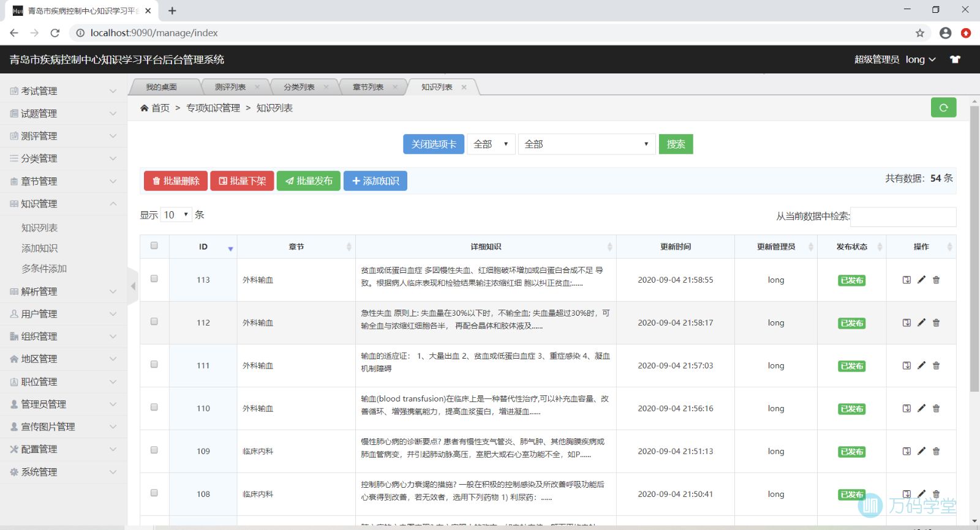Click the green refresh icon button
980x530 pixels.
click(x=943, y=108)
